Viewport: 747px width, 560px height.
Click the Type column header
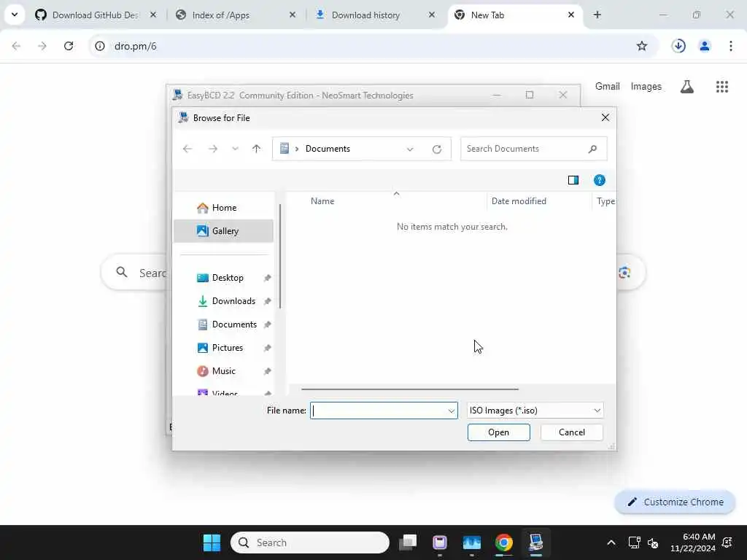604,201
